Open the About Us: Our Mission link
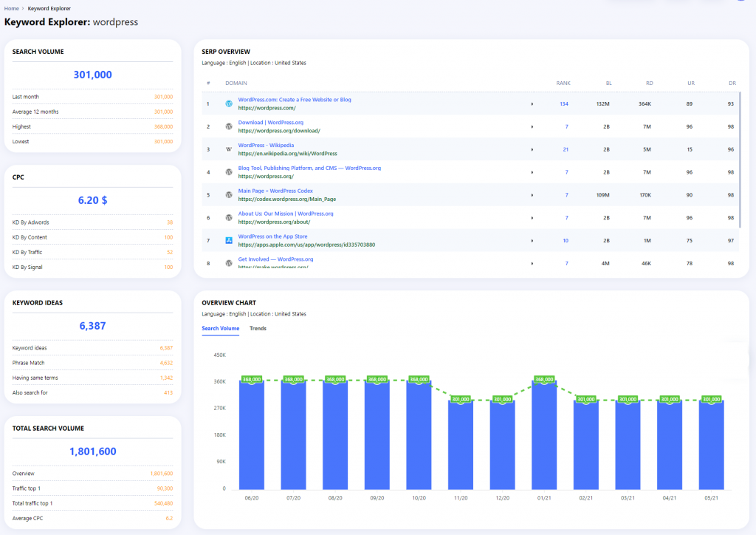756x535 pixels. pyautogui.click(x=286, y=214)
